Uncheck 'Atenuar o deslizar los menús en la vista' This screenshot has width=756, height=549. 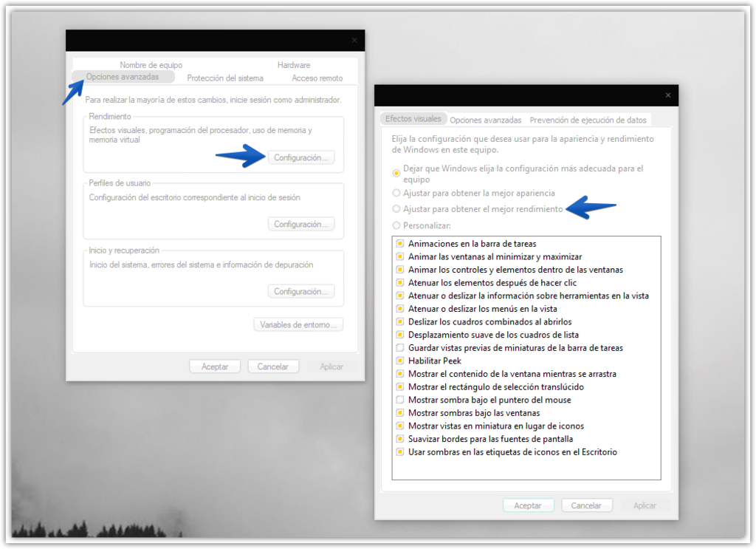[x=400, y=309]
